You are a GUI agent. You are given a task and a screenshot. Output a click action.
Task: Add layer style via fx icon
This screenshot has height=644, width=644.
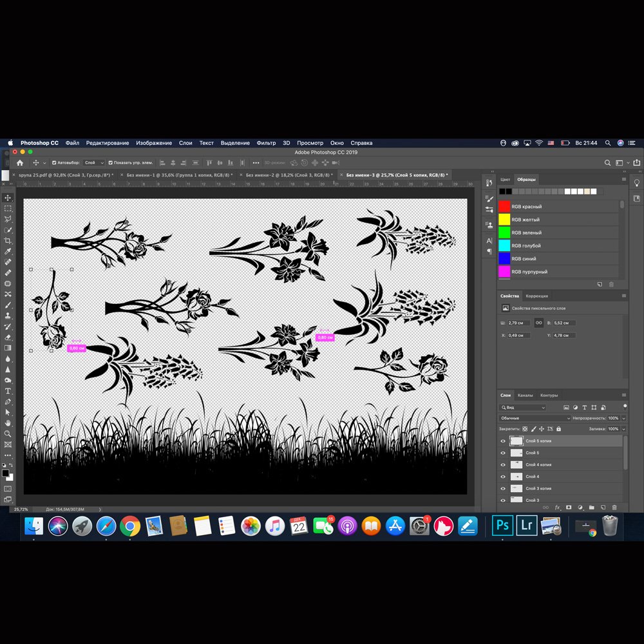point(558,507)
